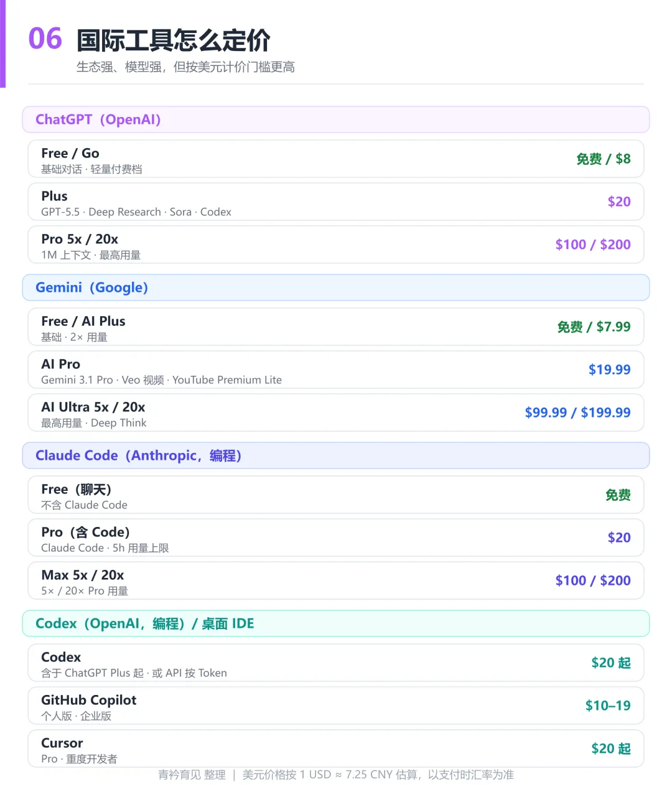Click 不含 Claude Code description
Screen dimensions: 672x797
pyautogui.click(x=84, y=505)
